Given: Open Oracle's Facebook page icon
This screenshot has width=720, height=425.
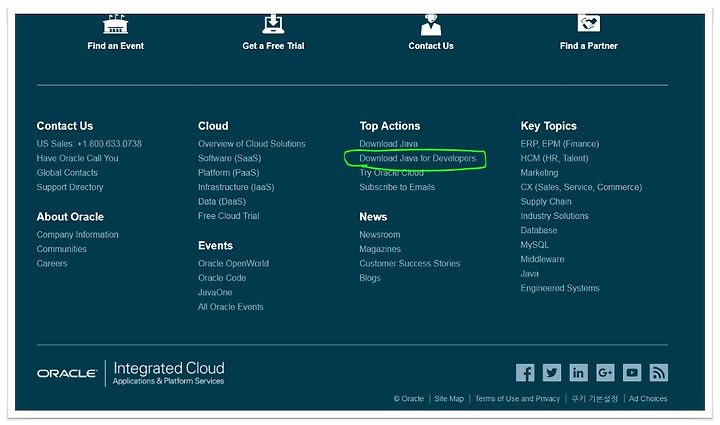Looking at the screenshot, I should (x=525, y=373).
